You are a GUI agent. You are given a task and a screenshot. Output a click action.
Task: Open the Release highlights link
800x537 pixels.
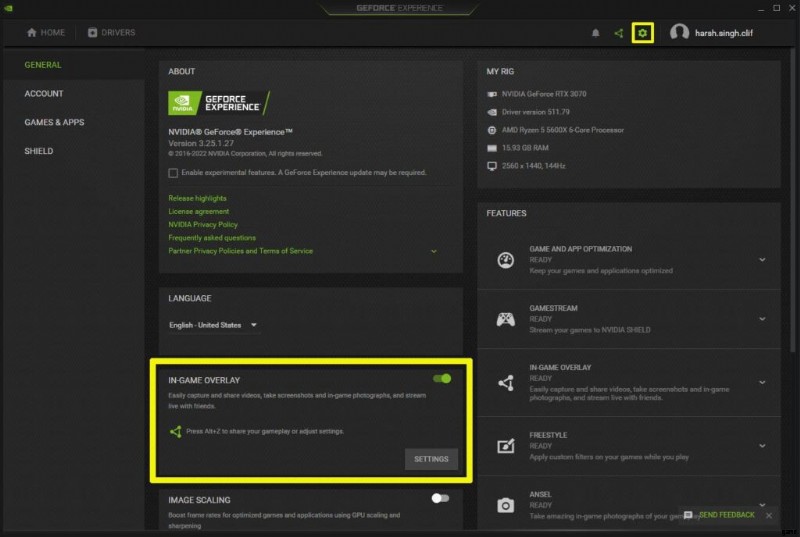point(197,199)
